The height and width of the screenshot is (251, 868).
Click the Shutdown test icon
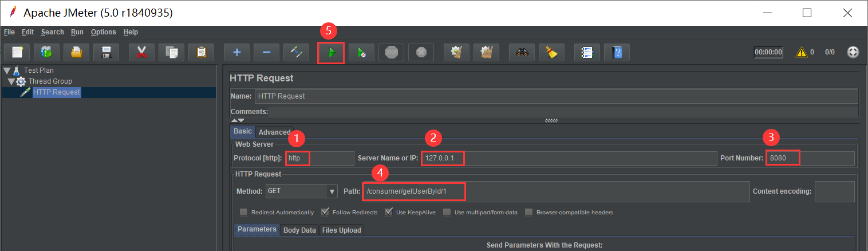coord(421,52)
